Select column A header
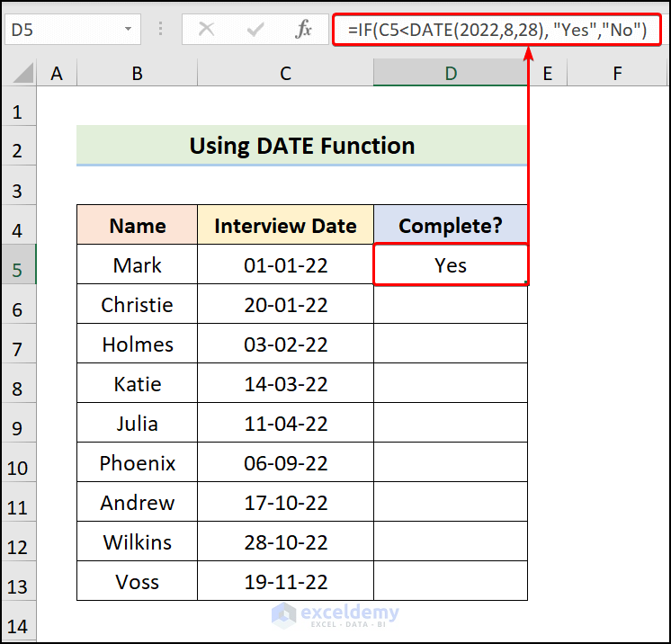 (x=57, y=73)
